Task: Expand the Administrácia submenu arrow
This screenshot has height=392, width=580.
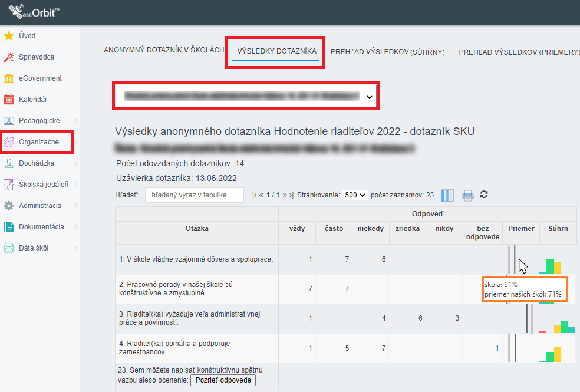Action: click(x=76, y=206)
